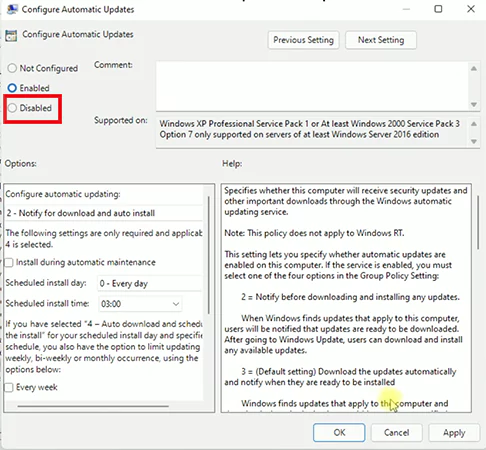This screenshot has width=486, height=450.
Task: Check Install during automatic maintenance
Action: [9, 263]
